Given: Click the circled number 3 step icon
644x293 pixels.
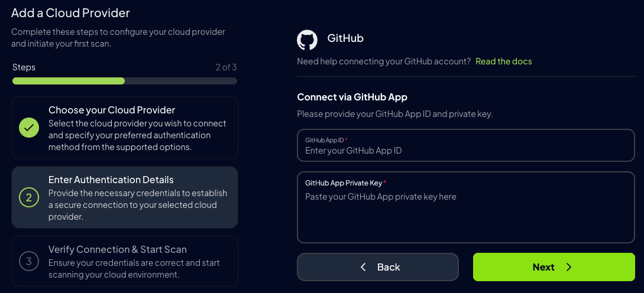Looking at the screenshot, I should coord(29,261).
